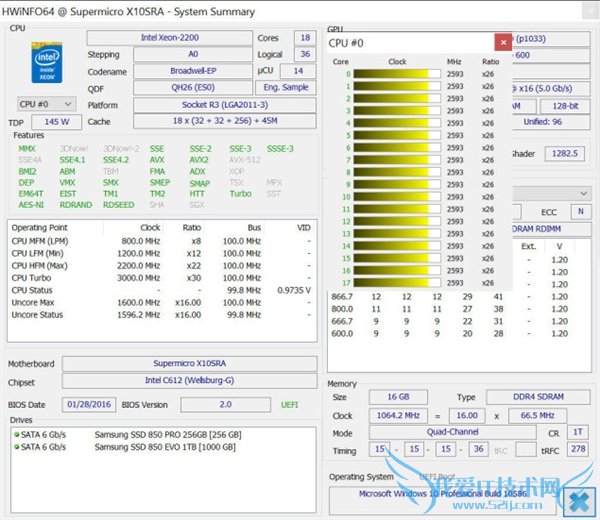The height and width of the screenshot is (520, 600).
Task: Click the GPU bus width 128-bit field
Action: click(565, 106)
